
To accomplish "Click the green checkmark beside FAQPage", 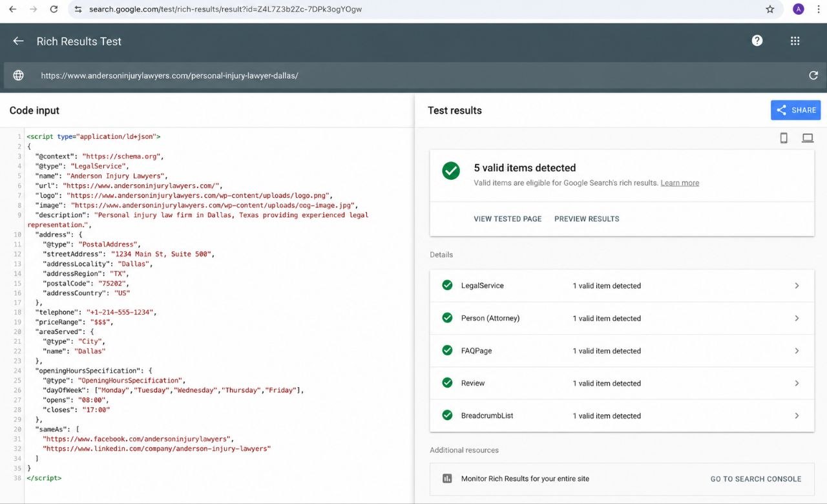I will click(447, 350).
